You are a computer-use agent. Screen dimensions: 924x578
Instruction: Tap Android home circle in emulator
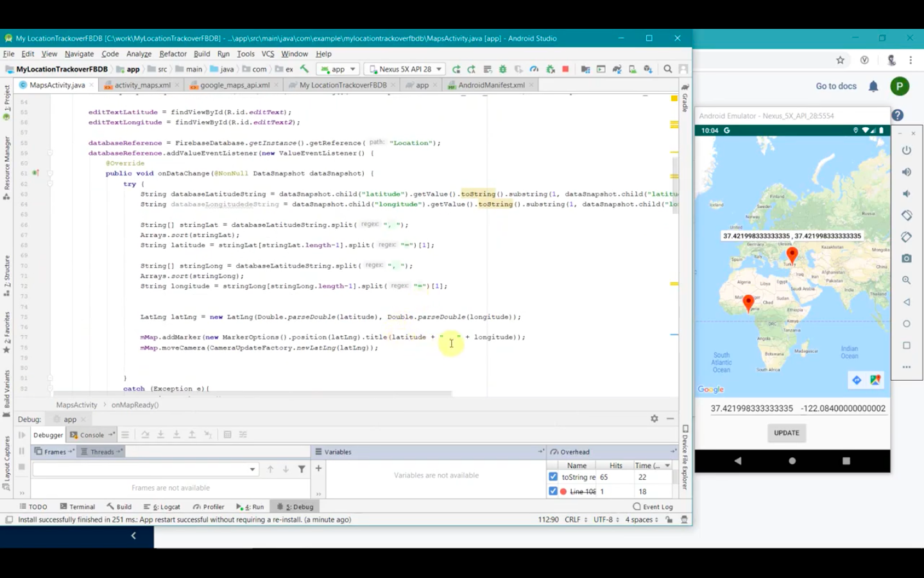792,460
